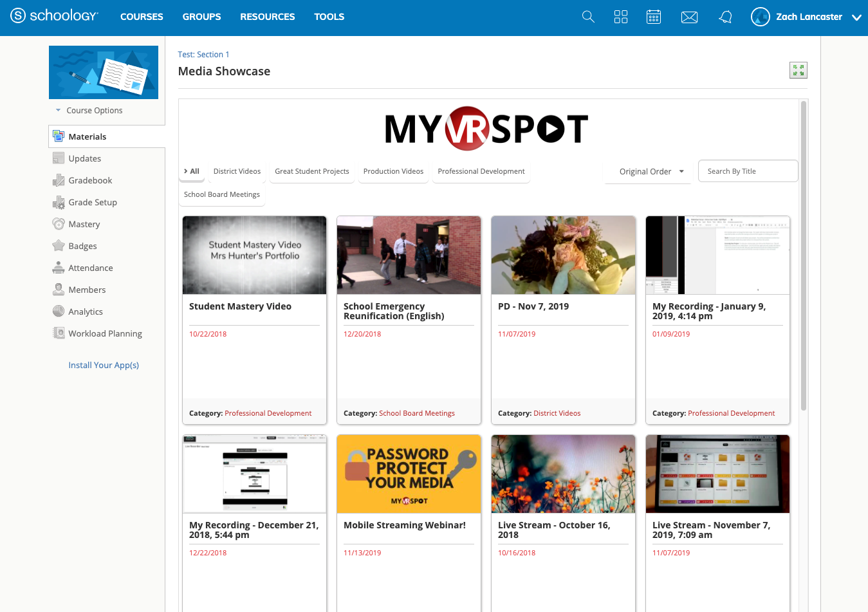This screenshot has height=612, width=868.
Task: Open the RESOURCES menu
Action: click(x=267, y=17)
